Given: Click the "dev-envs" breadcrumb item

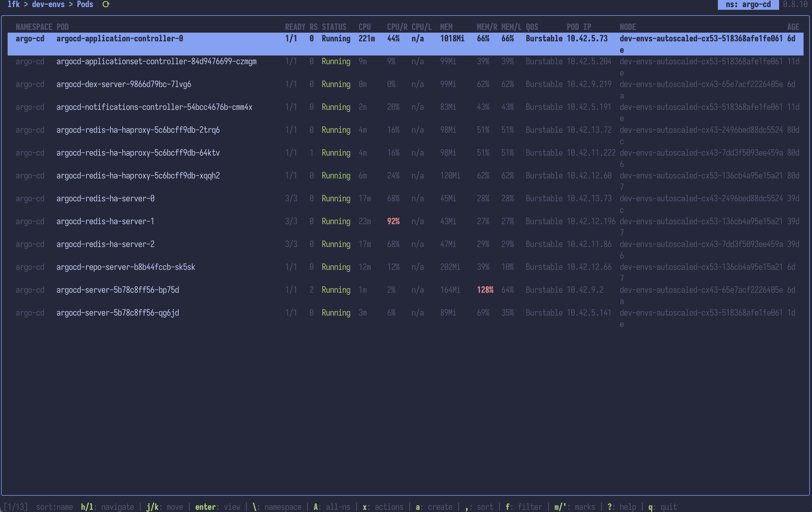Looking at the screenshot, I should (48, 4).
